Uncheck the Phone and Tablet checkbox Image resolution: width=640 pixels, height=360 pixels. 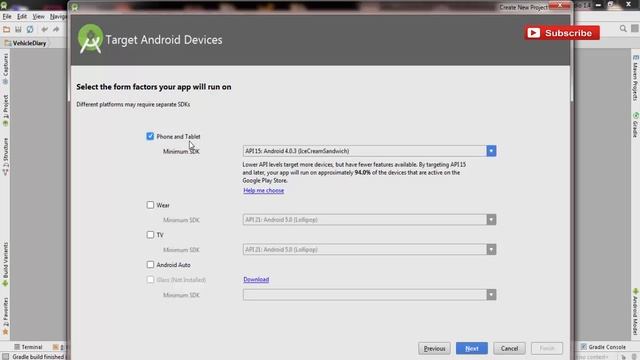(x=150, y=136)
